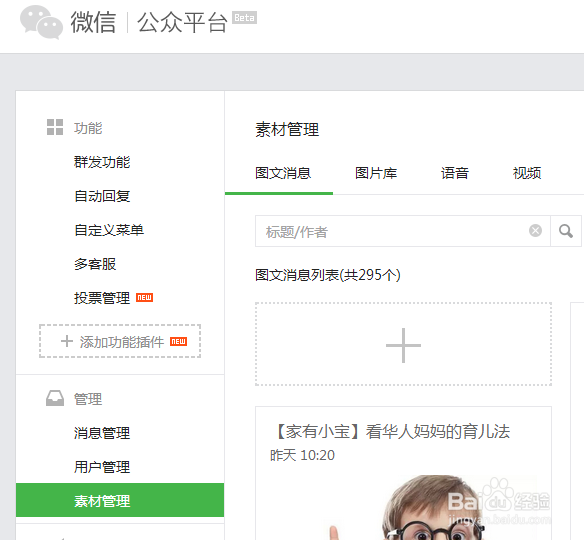Viewport: 584px width, 540px height.
Task: Click the 管理 inbox icon
Action: click(55, 398)
